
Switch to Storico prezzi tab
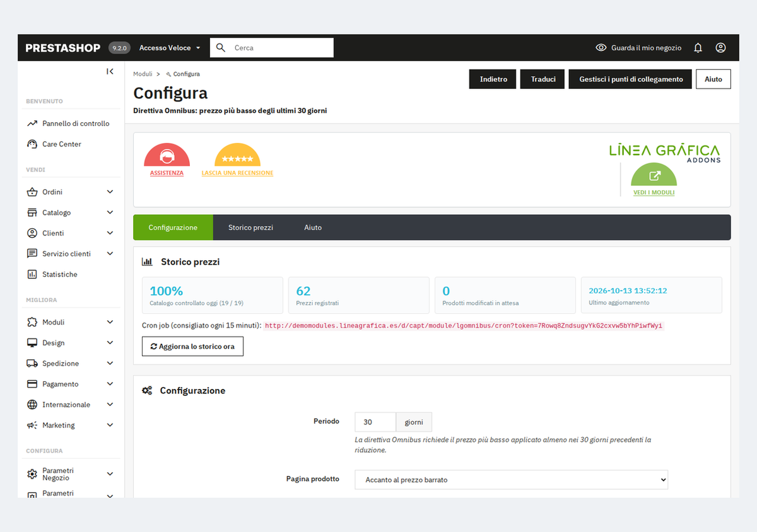point(250,228)
